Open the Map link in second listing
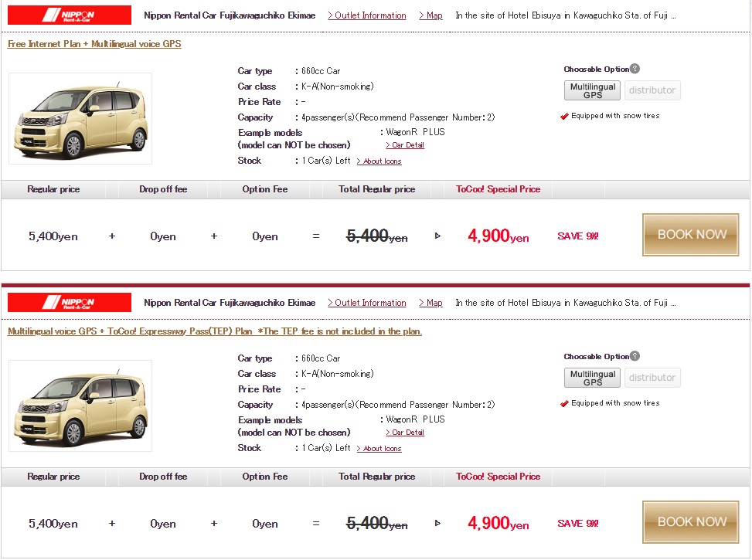 (431, 303)
